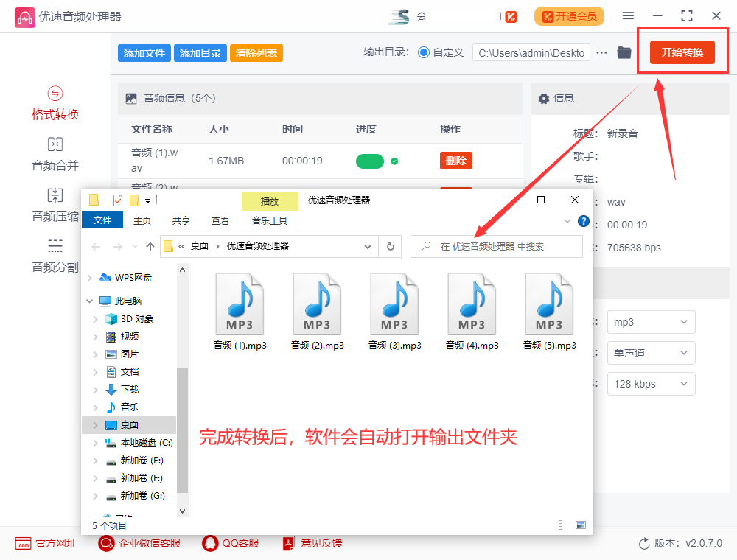This screenshot has width=737, height=560.
Task: Click the output path input field
Action: [x=531, y=52]
